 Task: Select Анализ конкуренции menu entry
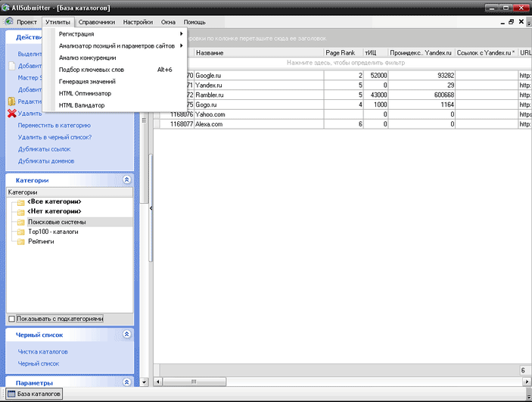(115, 58)
